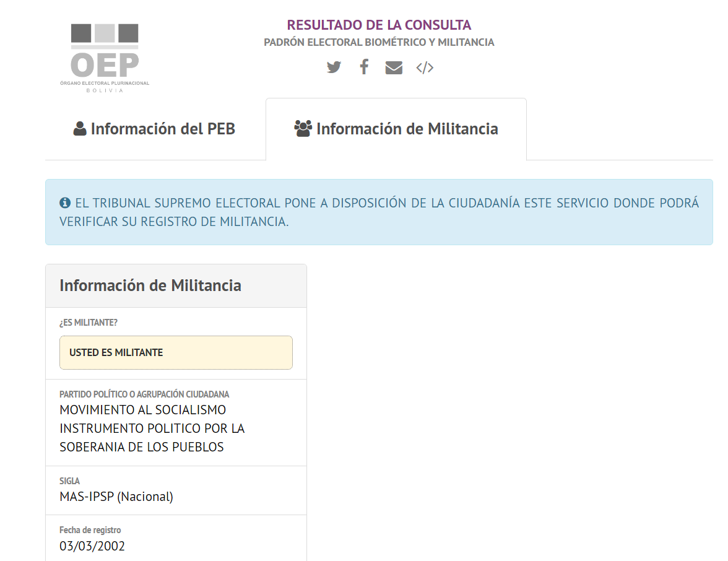Click the Tribunal Supremo Electoral notice text

379,212
